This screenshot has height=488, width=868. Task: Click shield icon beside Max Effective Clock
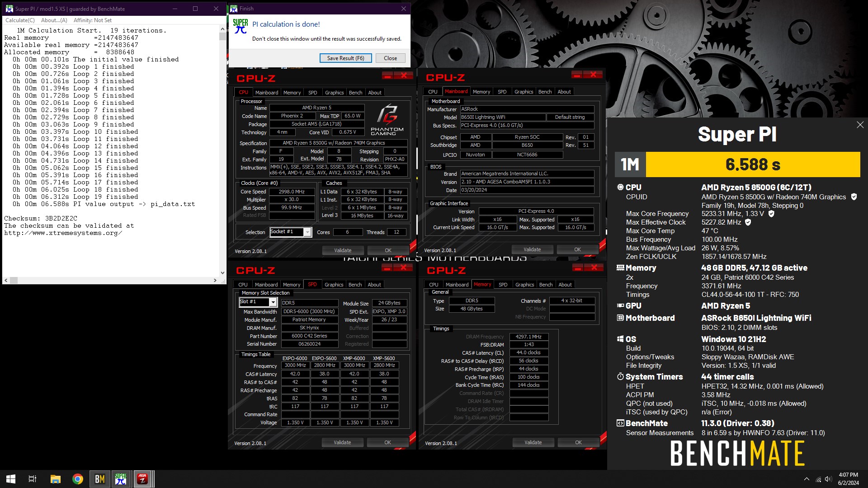pos(748,222)
